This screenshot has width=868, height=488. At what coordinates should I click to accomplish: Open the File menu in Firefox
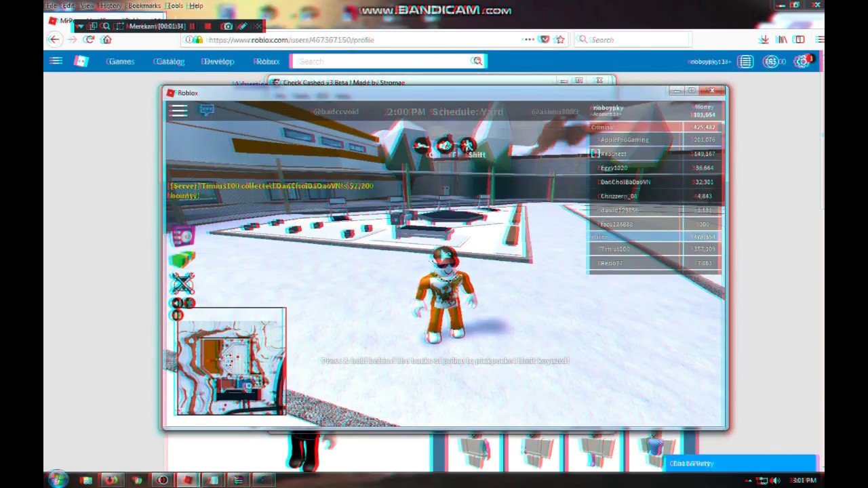pos(52,5)
